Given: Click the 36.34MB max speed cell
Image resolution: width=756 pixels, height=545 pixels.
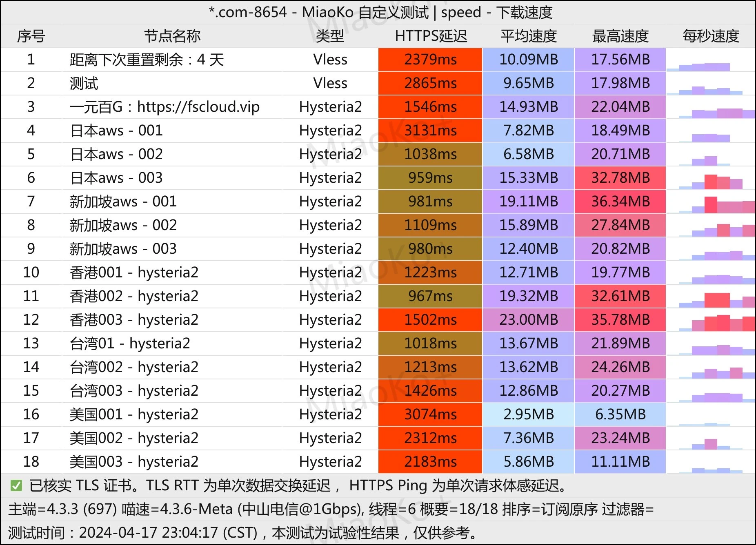Looking at the screenshot, I should click(x=620, y=202).
